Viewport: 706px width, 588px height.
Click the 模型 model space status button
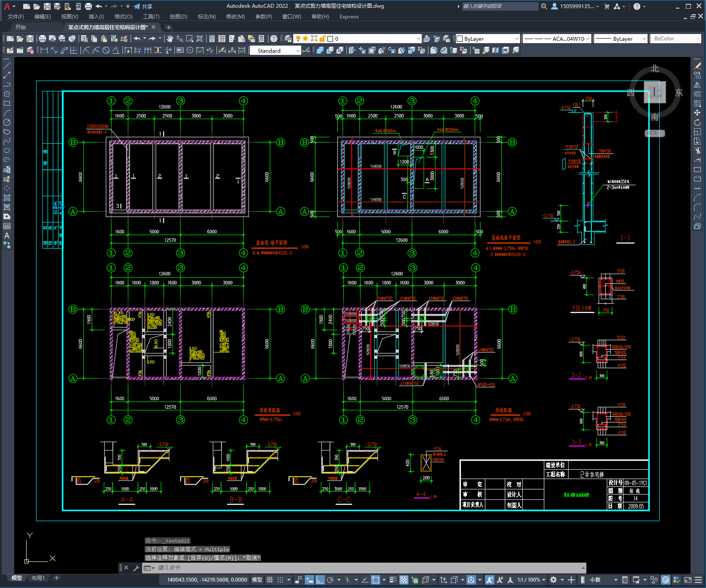coord(257,580)
